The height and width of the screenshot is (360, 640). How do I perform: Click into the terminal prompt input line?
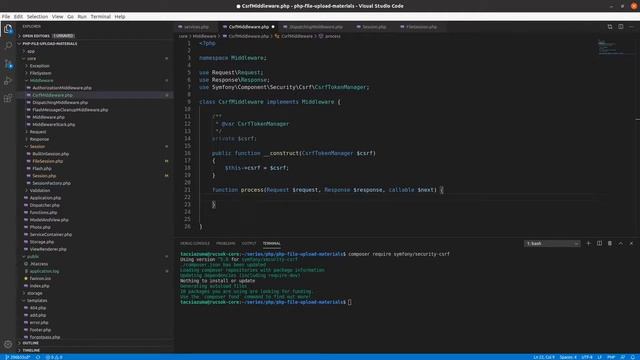point(349,302)
